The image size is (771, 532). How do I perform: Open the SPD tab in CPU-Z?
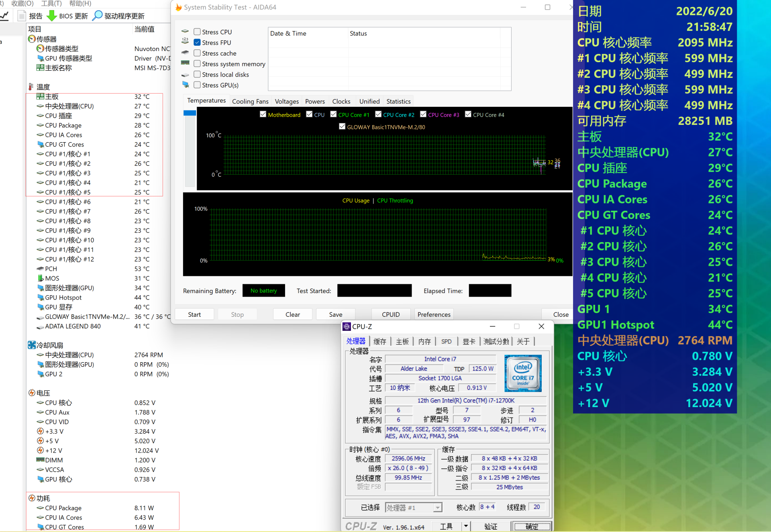pyautogui.click(x=446, y=341)
